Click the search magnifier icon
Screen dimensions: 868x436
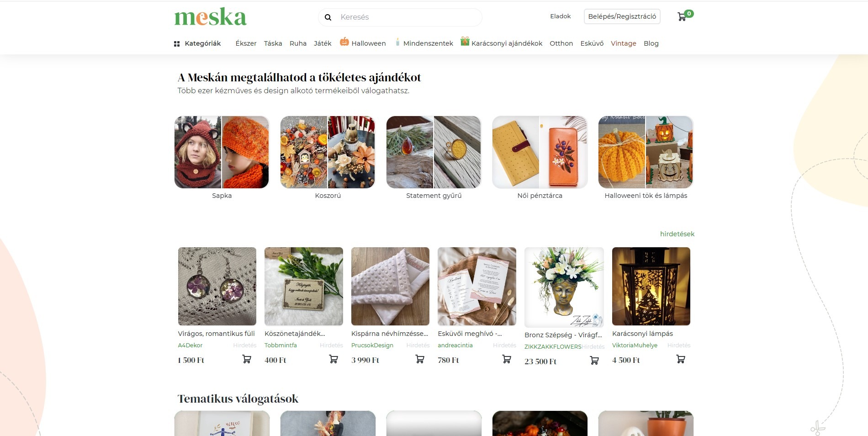click(328, 17)
